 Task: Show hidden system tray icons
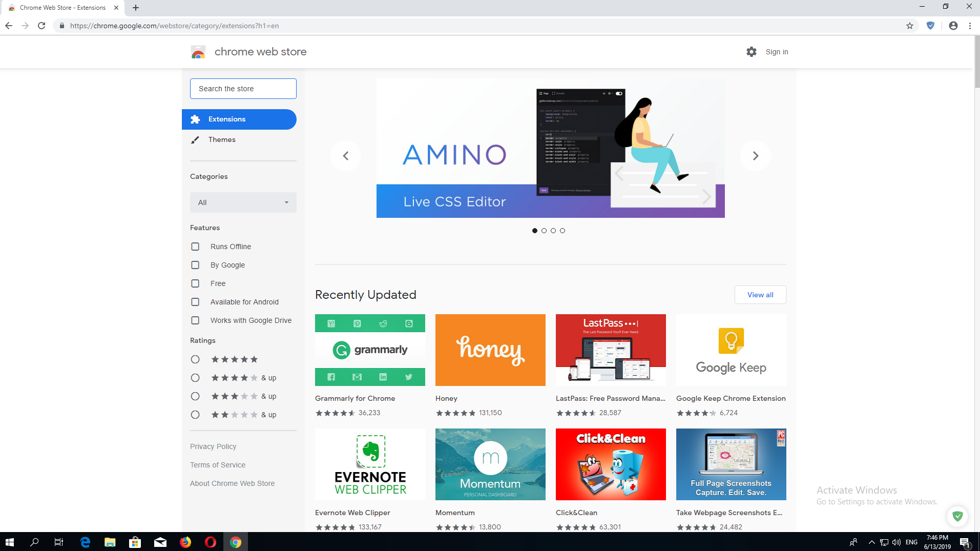[x=871, y=542]
